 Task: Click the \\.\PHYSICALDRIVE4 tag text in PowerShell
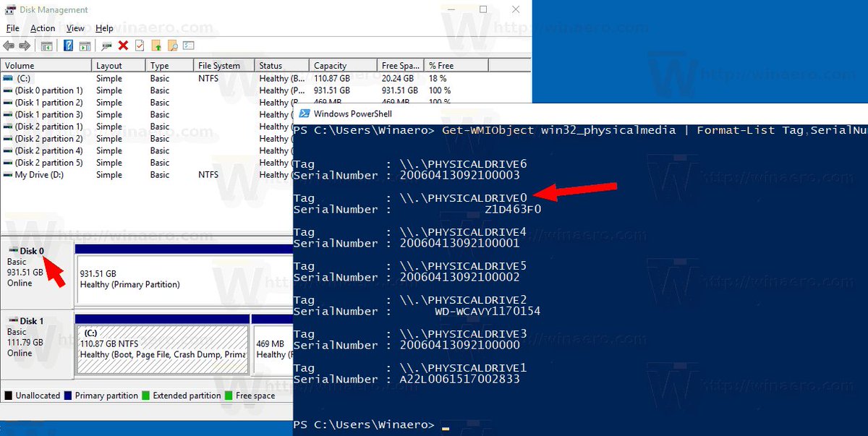click(x=464, y=232)
